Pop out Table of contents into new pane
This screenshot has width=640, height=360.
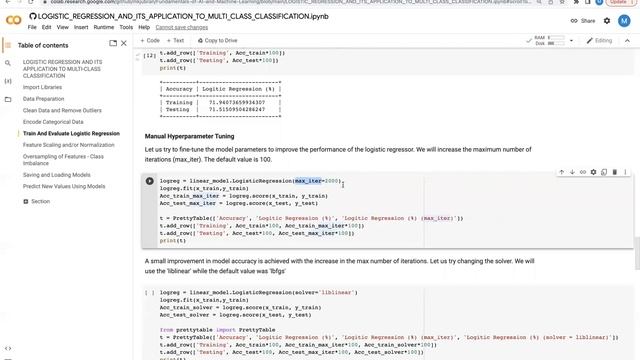pos(113,43)
